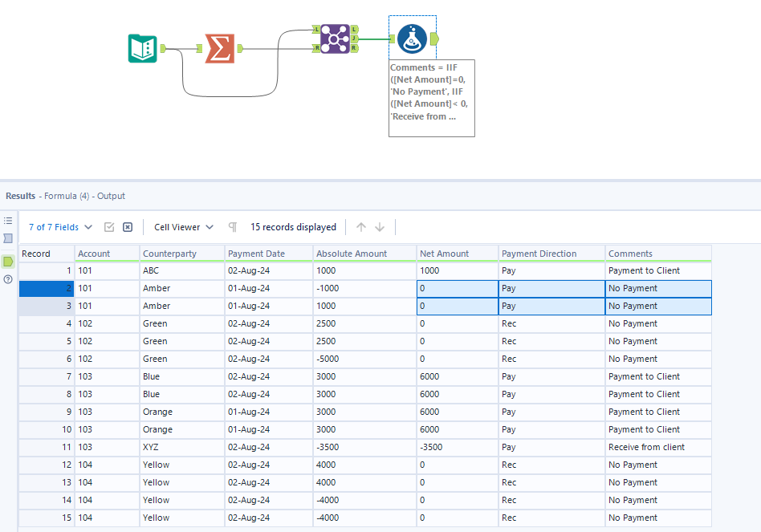
Task: Select the Input Data tool on canvas
Action: [x=143, y=48]
